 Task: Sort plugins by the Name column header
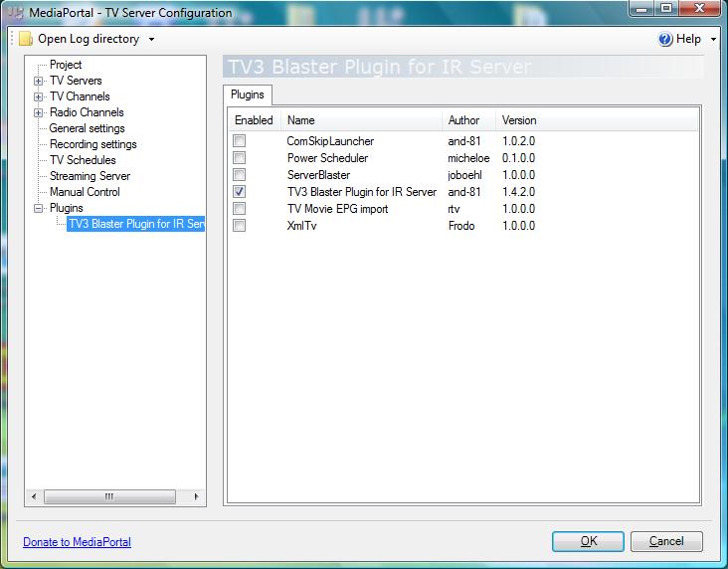click(x=361, y=120)
